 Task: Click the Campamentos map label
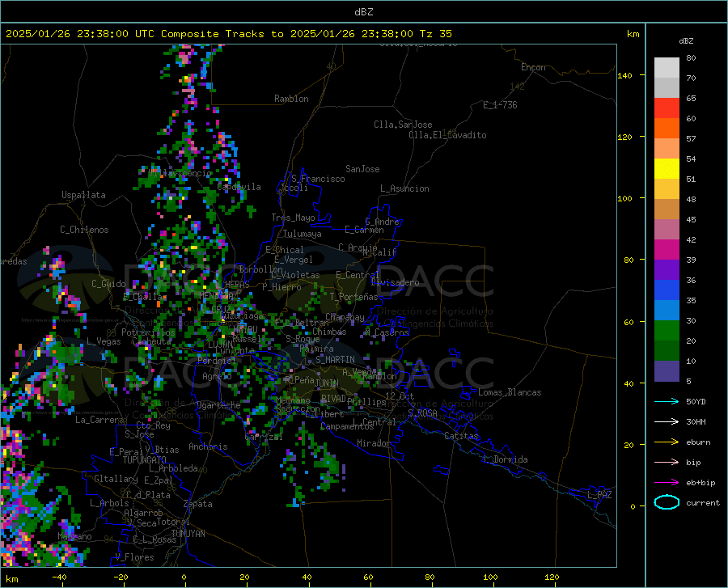pyautogui.click(x=347, y=426)
